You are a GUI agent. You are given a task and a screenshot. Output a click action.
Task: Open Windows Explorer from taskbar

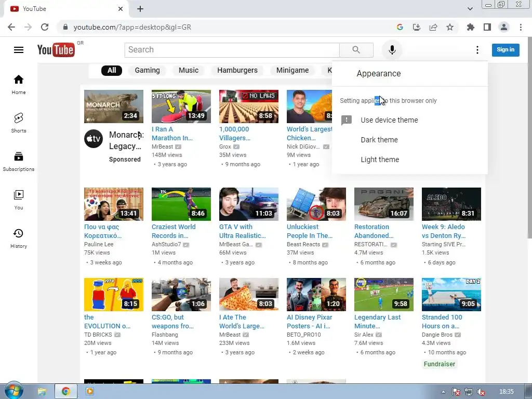click(42, 392)
